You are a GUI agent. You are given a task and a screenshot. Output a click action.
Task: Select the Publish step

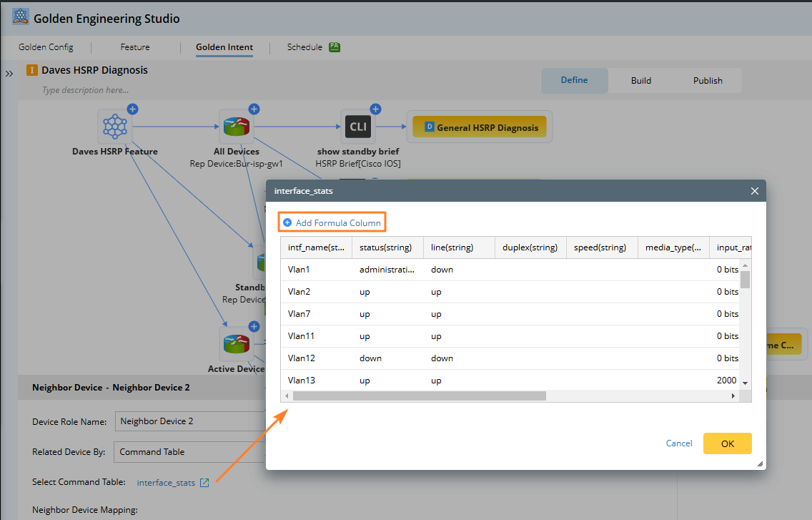point(708,81)
